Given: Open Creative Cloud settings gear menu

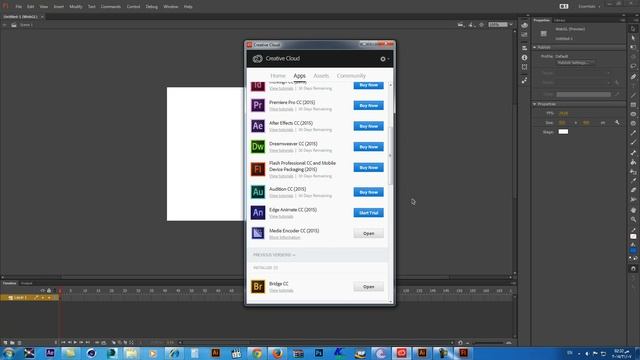Looking at the screenshot, I should (x=384, y=59).
